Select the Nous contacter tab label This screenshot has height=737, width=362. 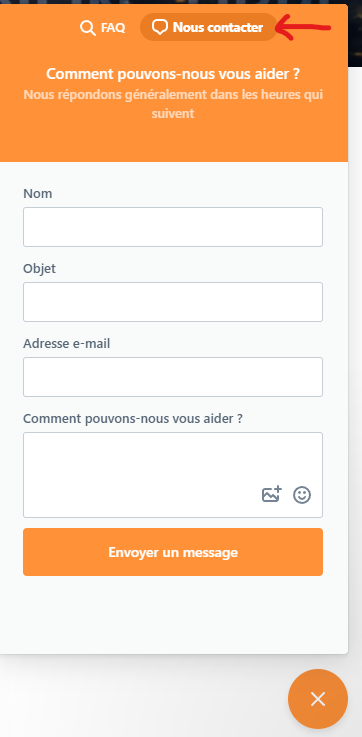218,27
